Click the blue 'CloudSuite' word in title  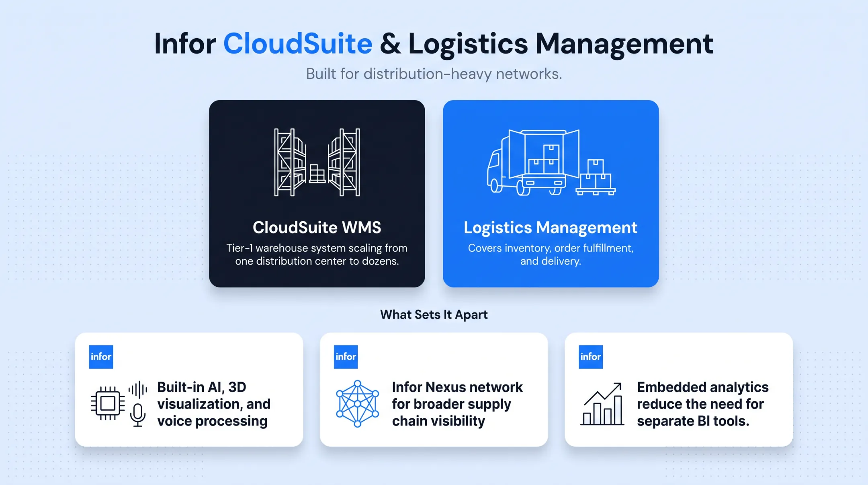pyautogui.click(x=298, y=43)
